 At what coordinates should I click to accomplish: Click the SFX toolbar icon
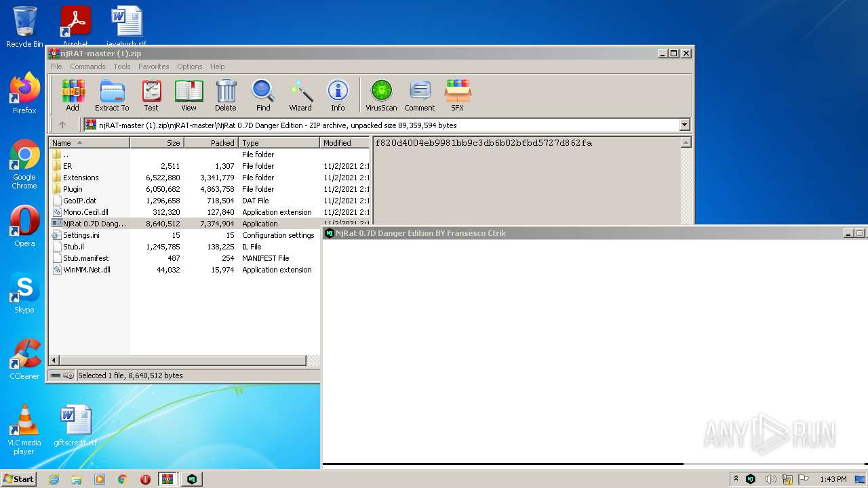point(458,96)
